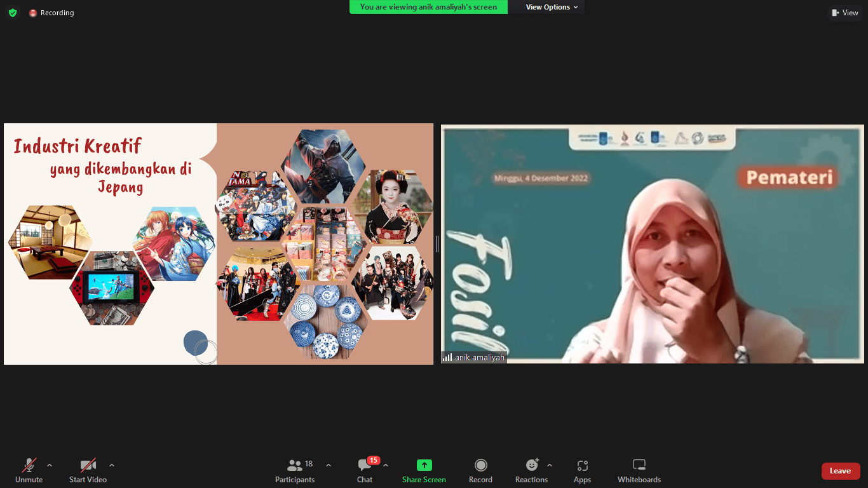Screen dimensions: 868x488
Task: Click the green screen-viewing notification banner
Action: pyautogui.click(x=428, y=7)
